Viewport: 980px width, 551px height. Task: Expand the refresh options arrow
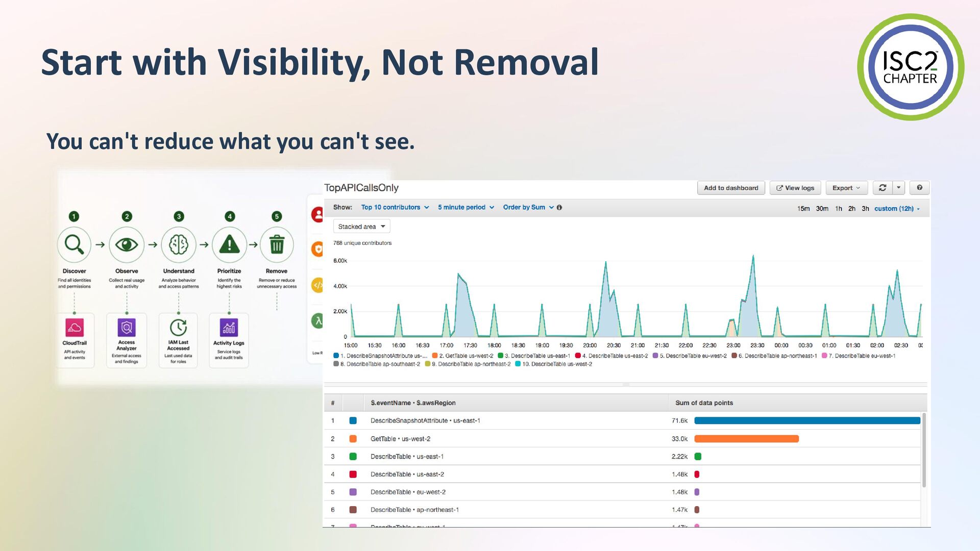click(x=898, y=188)
